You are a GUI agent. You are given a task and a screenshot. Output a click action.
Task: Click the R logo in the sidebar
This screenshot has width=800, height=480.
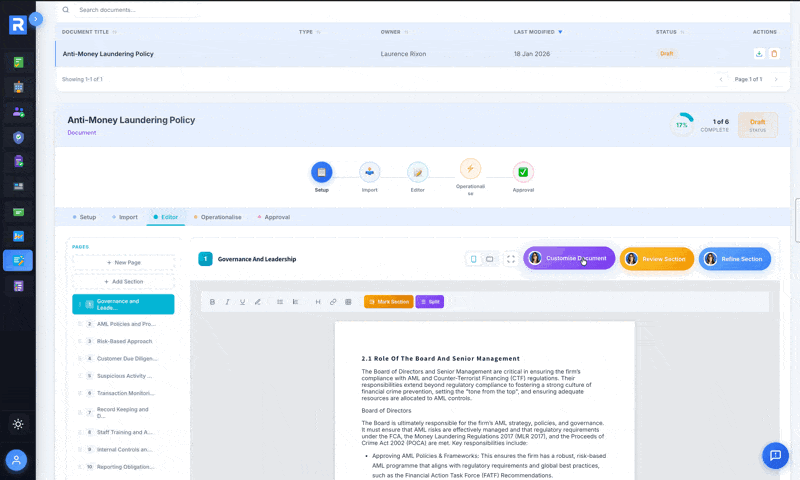click(18, 24)
